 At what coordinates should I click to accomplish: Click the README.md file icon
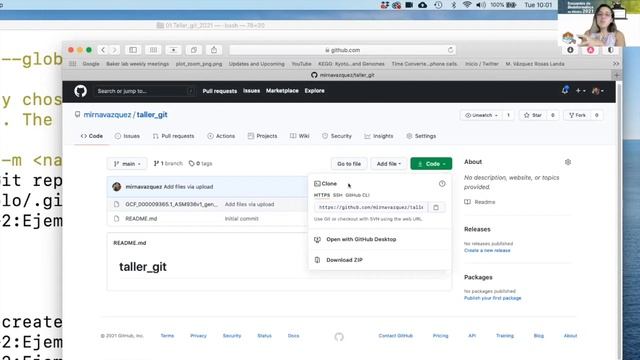click(116, 219)
